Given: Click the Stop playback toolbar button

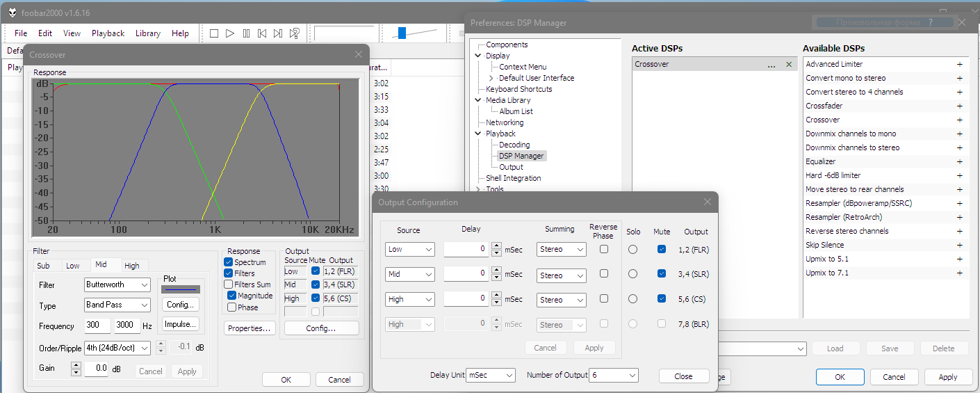Looking at the screenshot, I should click(x=214, y=33).
